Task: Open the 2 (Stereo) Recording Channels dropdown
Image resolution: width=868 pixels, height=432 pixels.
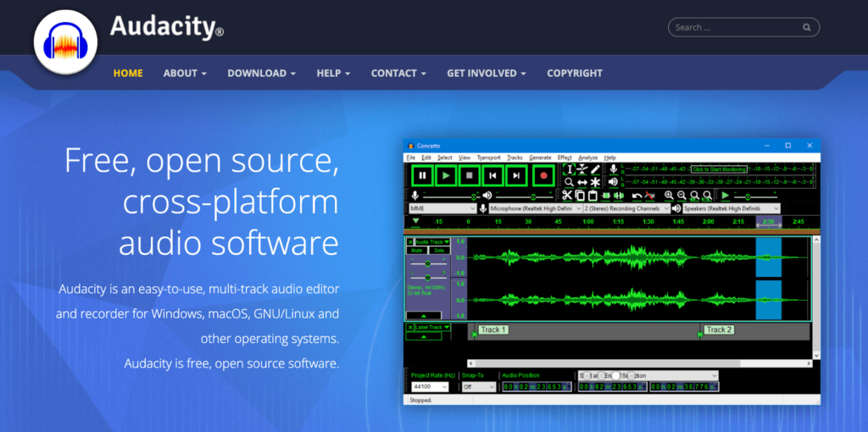Action: pos(626,208)
